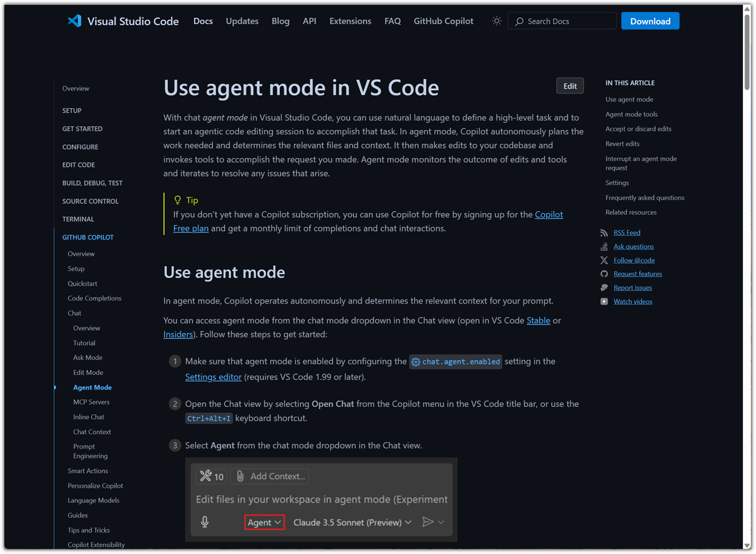756x554 pixels.
Task: Select MCP Servers in sidebar
Action: tap(91, 402)
